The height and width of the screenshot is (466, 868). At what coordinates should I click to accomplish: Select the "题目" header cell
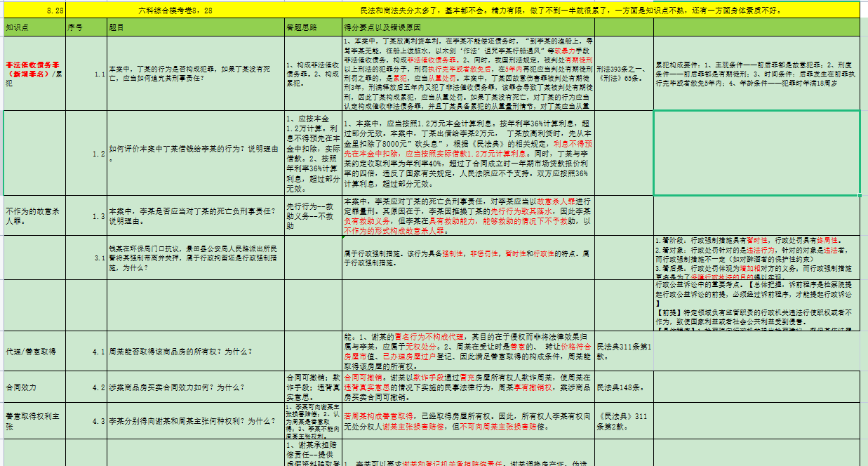tap(196, 28)
